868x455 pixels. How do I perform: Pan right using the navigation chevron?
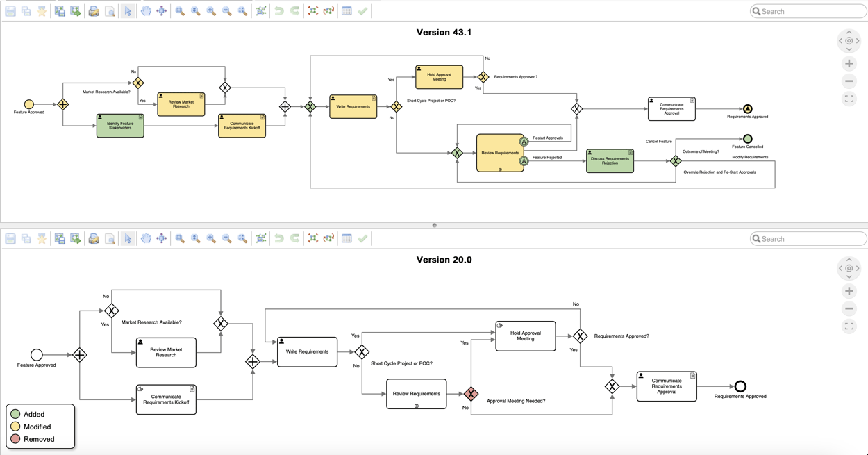pos(859,41)
